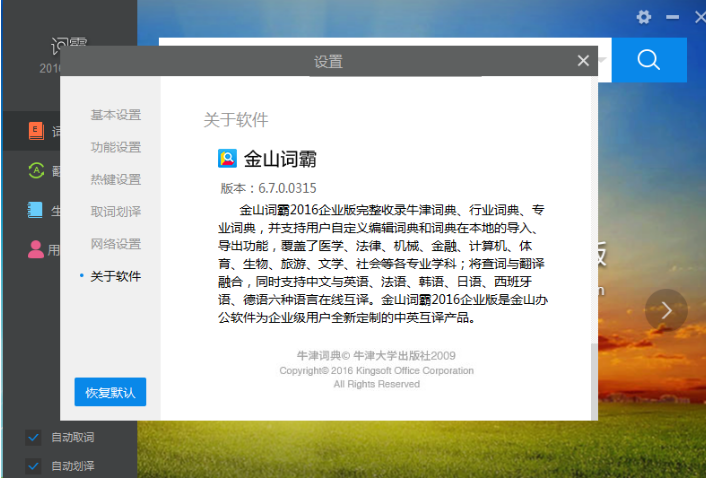Image resolution: width=706 pixels, height=478 pixels.
Task: Click the settings dialog vertical scrollbar
Action: 594,382
